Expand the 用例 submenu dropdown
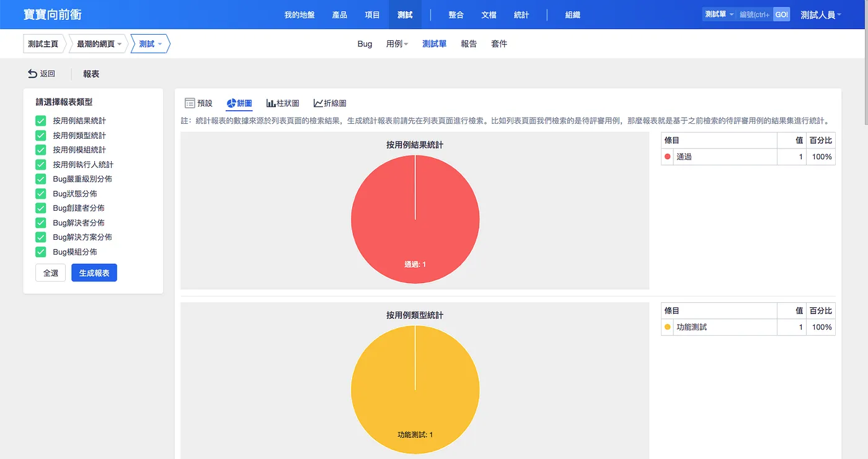 pyautogui.click(x=397, y=44)
